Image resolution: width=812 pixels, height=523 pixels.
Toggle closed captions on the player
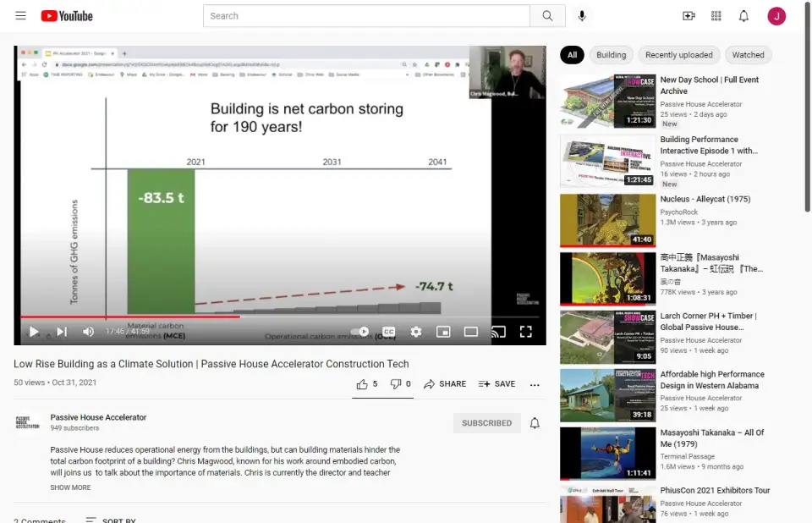coord(388,332)
